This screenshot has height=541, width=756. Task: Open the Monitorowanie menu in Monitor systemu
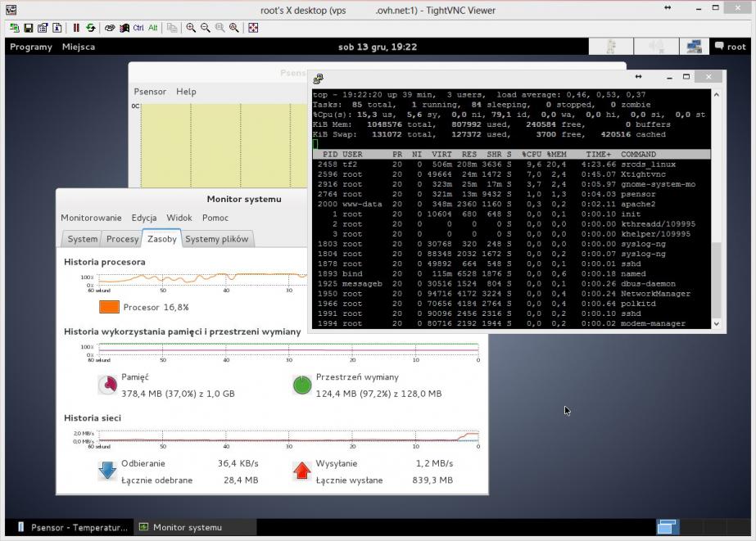tap(91, 218)
